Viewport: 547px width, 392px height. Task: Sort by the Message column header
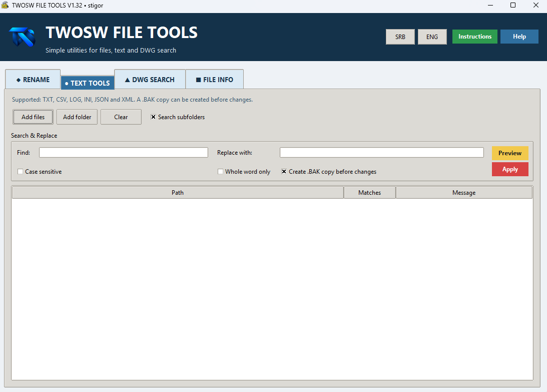(x=464, y=192)
